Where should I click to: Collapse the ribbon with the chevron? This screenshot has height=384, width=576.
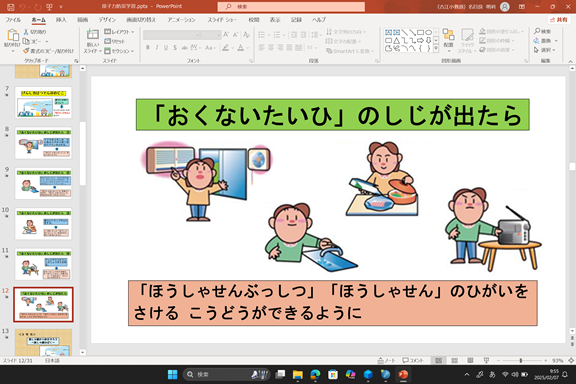[x=570, y=61]
